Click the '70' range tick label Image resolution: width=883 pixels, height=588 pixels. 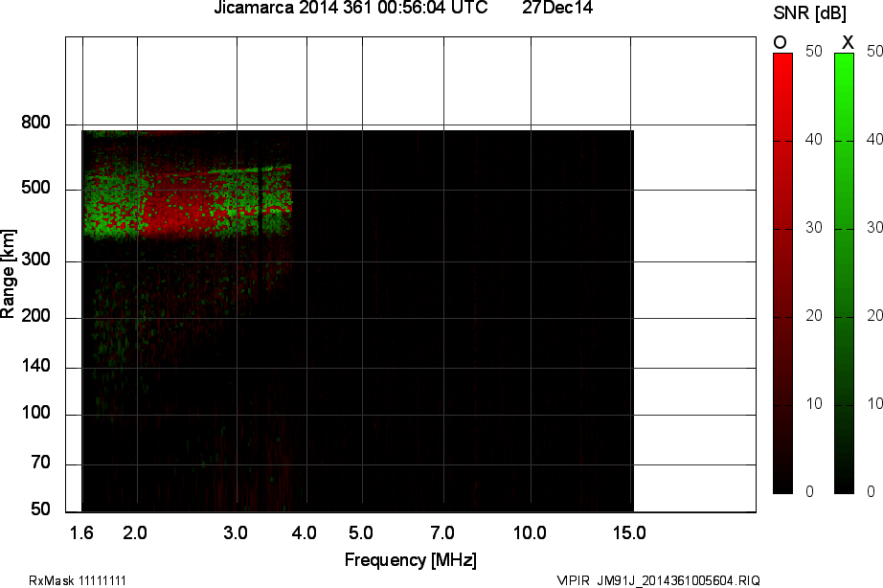(x=40, y=463)
